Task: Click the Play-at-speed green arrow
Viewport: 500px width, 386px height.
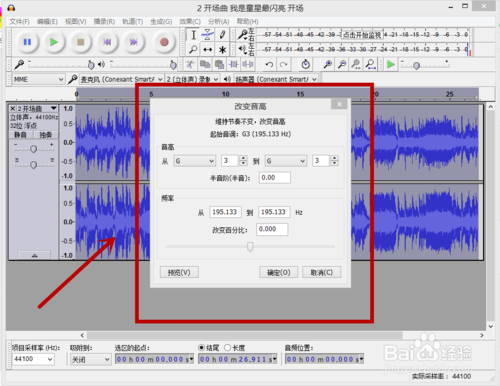Action: tap(391, 64)
